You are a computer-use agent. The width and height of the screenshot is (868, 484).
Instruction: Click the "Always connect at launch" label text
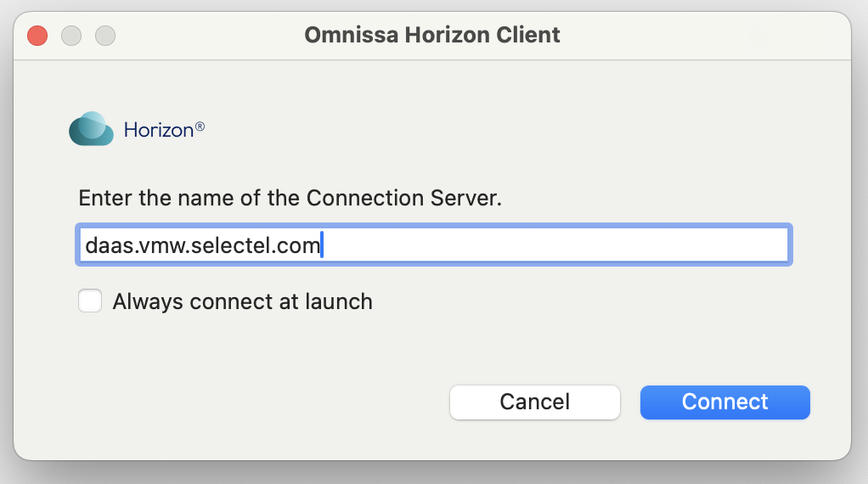(x=242, y=301)
